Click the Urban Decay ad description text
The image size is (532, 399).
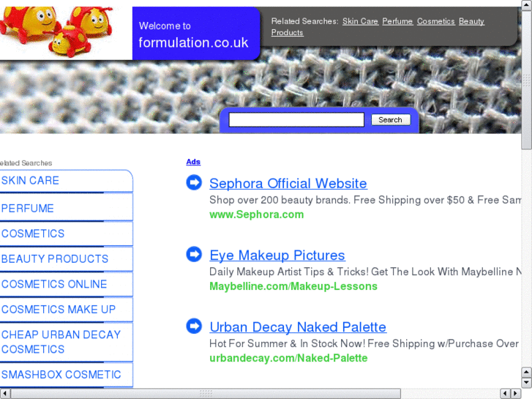pyautogui.click(x=364, y=343)
